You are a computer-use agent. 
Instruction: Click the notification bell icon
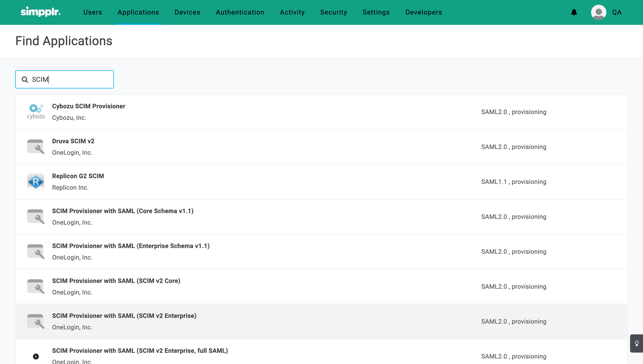tap(574, 12)
